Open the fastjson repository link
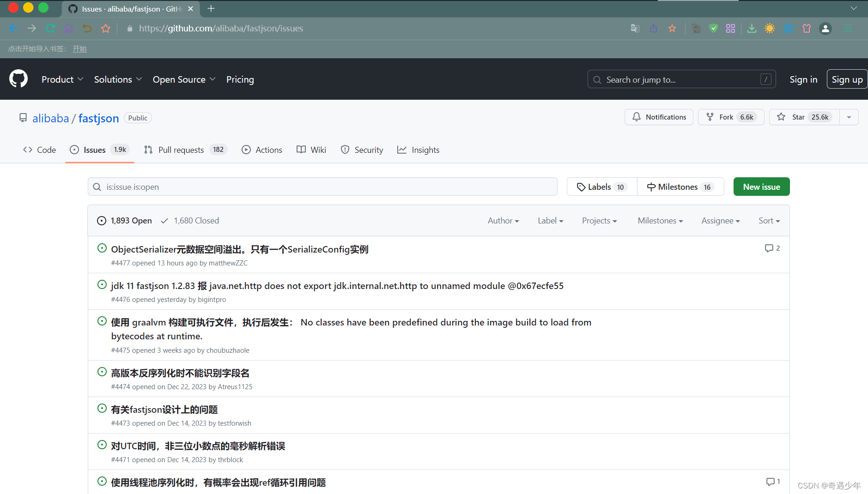Screen dimensions: 868x494 tap(98, 118)
